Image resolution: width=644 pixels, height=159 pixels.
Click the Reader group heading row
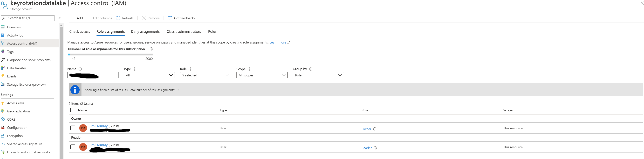[355, 138]
